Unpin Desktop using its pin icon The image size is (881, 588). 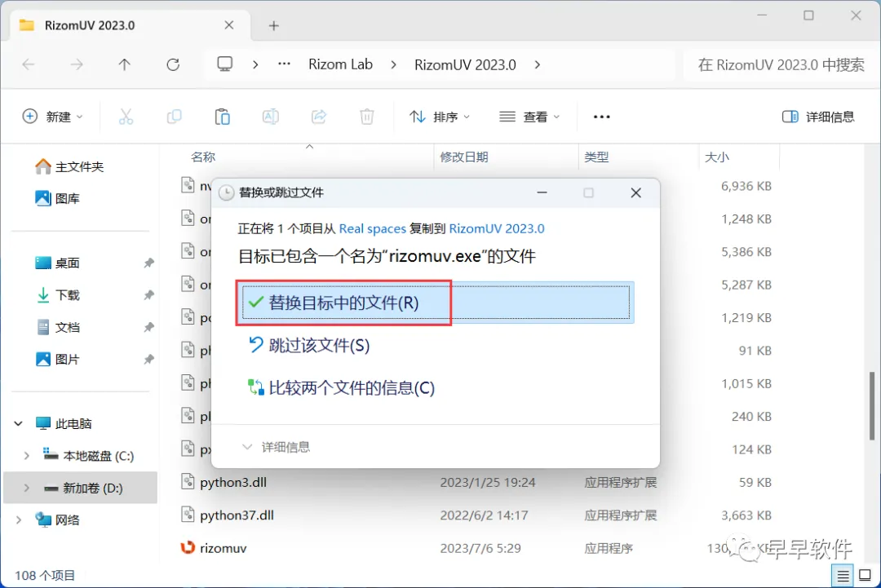click(x=148, y=263)
